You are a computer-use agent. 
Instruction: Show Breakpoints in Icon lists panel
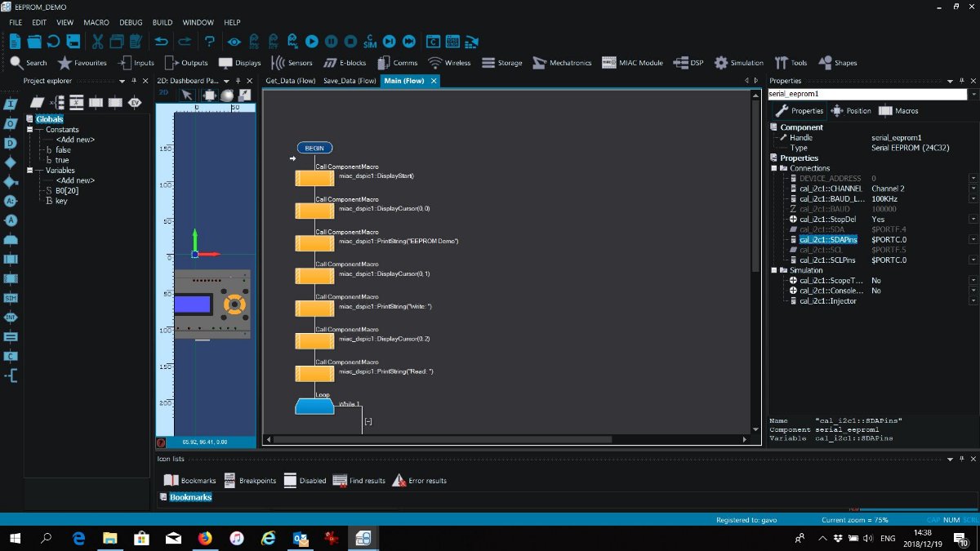250,481
